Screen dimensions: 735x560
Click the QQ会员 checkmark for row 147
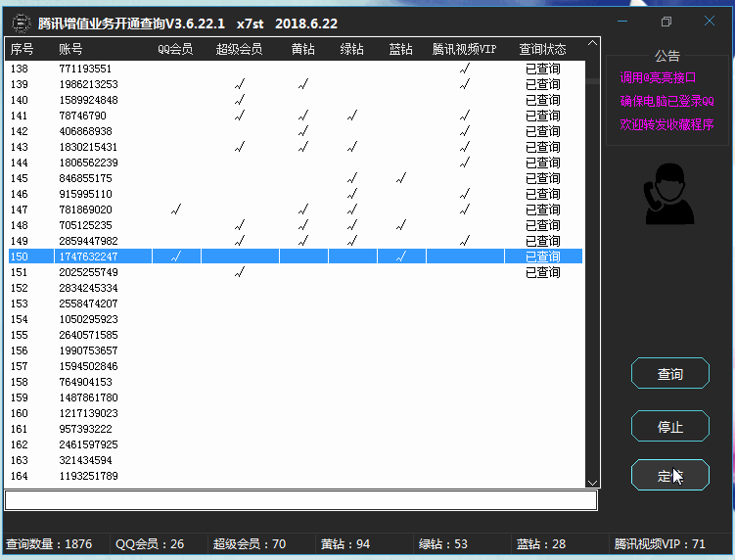pos(176,210)
